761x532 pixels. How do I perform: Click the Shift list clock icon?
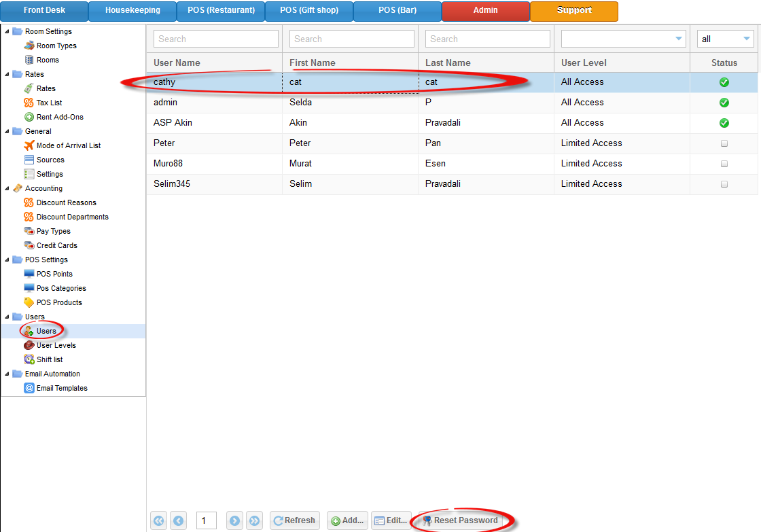coord(29,359)
